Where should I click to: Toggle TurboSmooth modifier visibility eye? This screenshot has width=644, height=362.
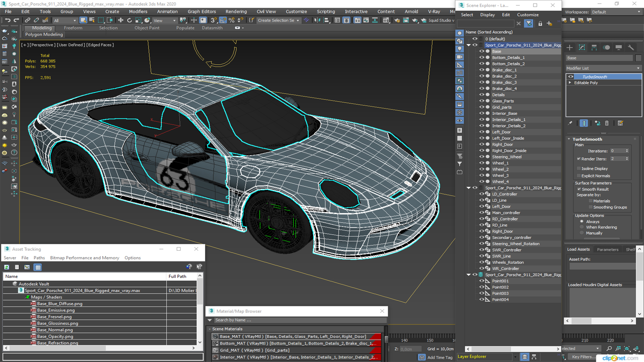tap(571, 77)
